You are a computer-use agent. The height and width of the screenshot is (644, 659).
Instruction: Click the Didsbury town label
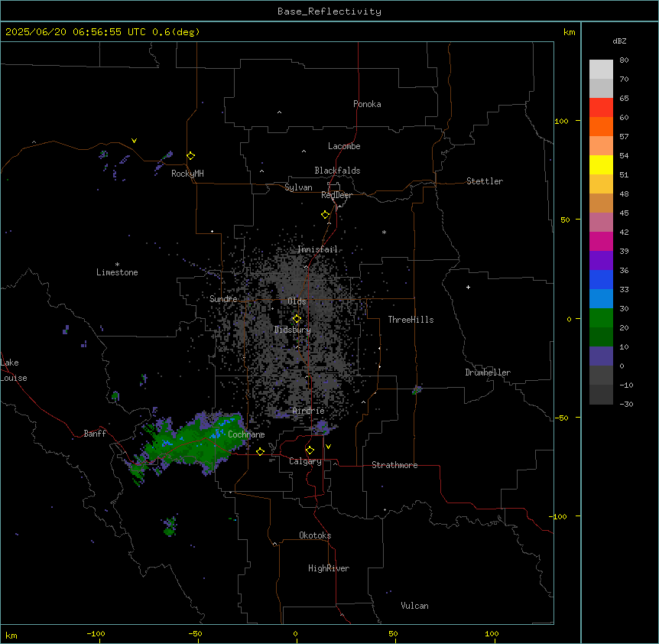292,330
